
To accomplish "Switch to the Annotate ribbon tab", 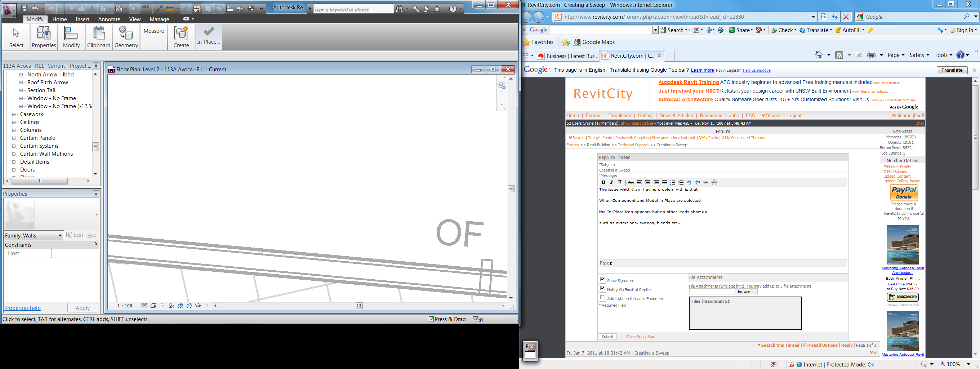I will tap(109, 19).
